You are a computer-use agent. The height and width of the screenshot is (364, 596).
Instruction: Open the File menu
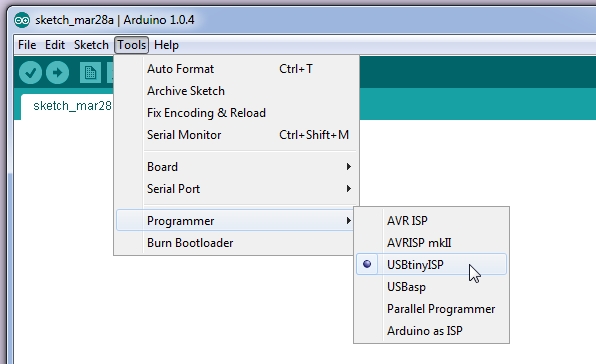[x=27, y=45]
